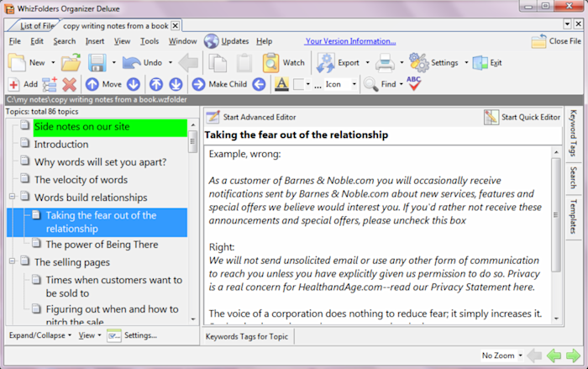Open the Tools menu
The image size is (588, 369).
point(150,41)
